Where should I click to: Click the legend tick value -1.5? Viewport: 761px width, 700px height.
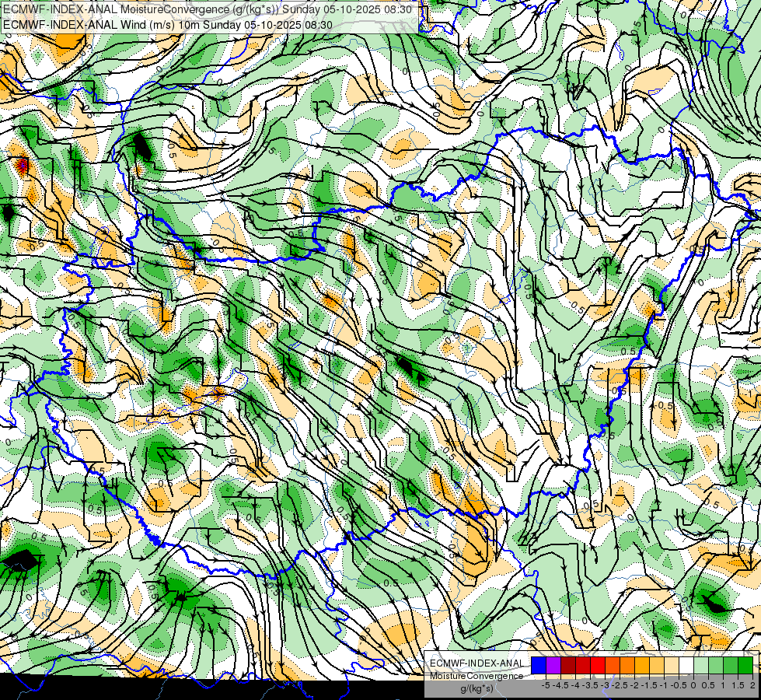[649, 685]
